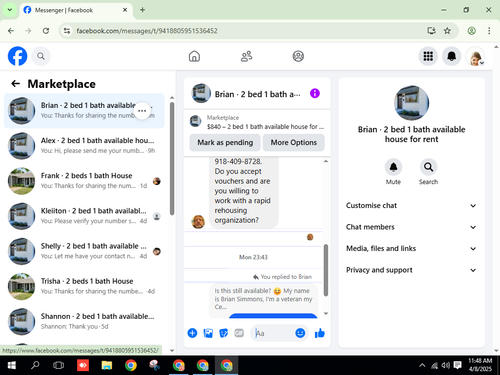The width and height of the screenshot is (500, 375).
Task: Open File Explorer from taskbar
Action: click(107, 365)
